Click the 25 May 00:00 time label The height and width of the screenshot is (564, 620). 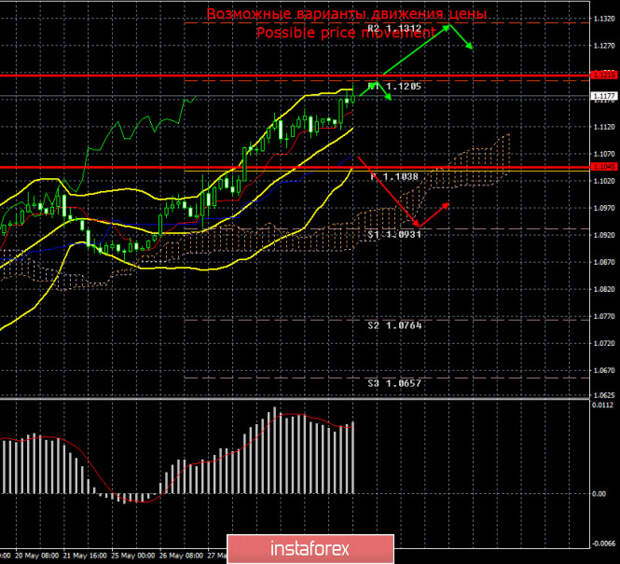pos(133,554)
